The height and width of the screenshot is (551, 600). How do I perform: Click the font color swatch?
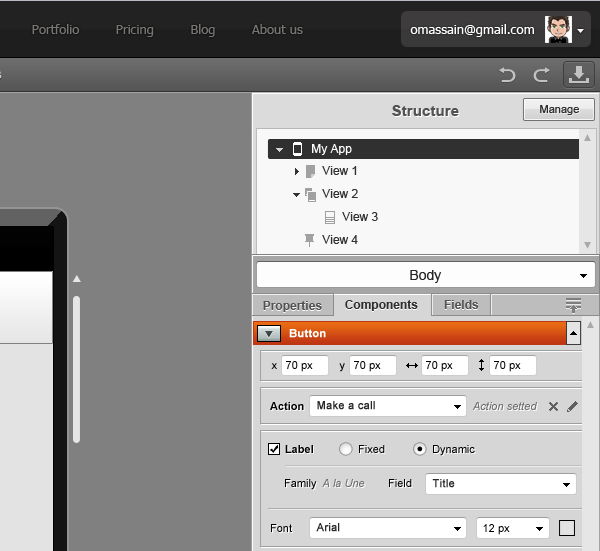coord(567,528)
